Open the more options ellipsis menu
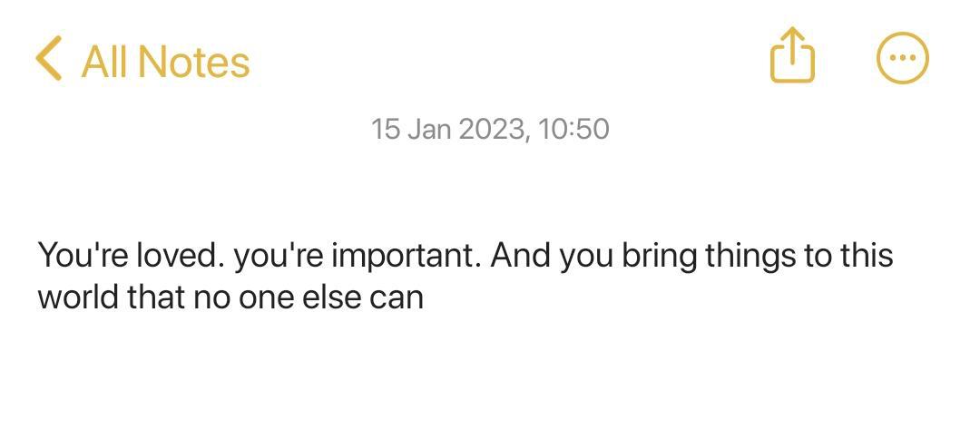Screen dimensions: 980x439 coord(902,58)
